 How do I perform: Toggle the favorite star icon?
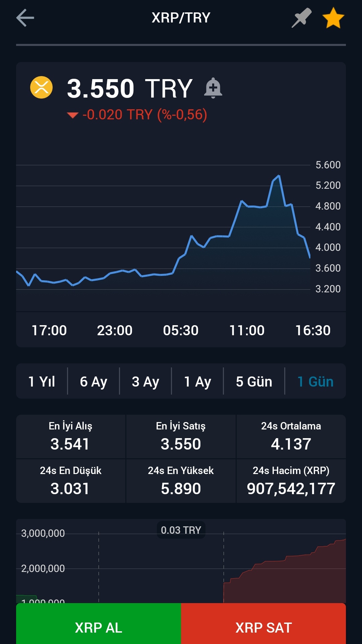pos(333,18)
